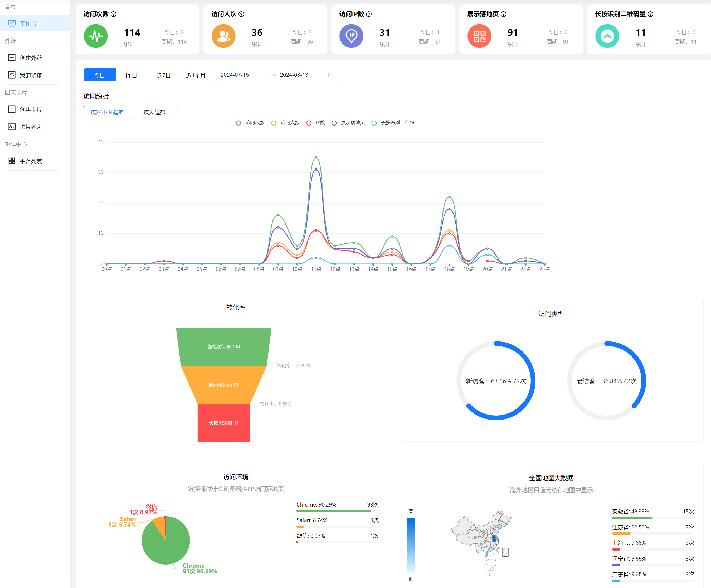Image resolution: width=711 pixels, height=588 pixels.
Task: Click start date 2024-07-15 field
Action: tap(235, 75)
